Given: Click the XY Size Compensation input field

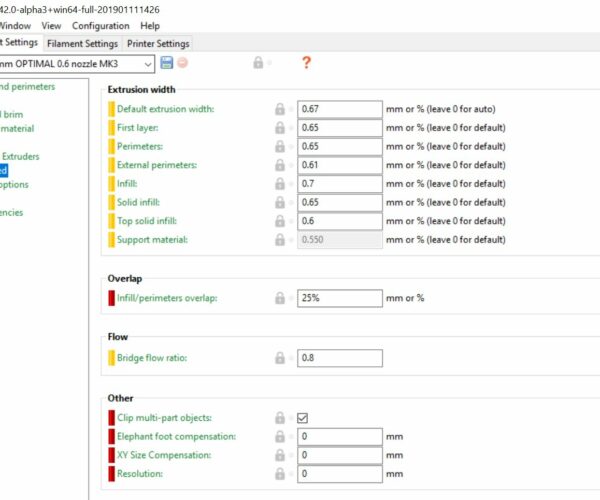Looking at the screenshot, I should [339, 455].
